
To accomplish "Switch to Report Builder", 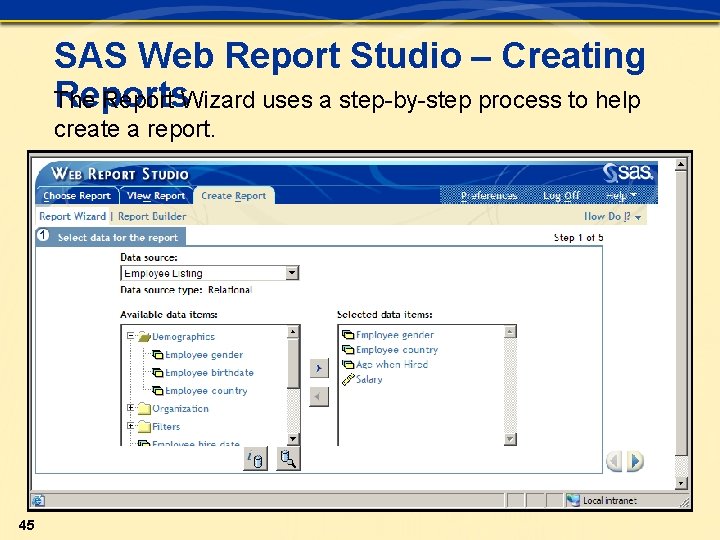I will 152,216.
